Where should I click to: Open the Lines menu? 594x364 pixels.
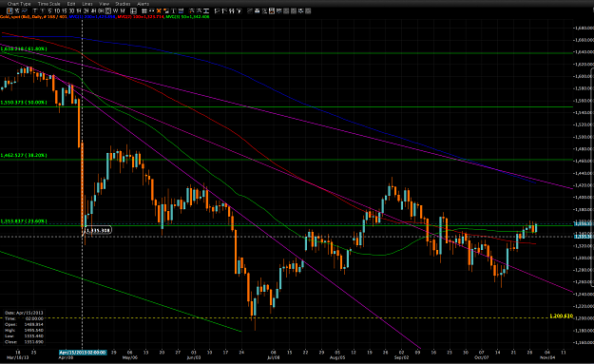click(87, 4)
